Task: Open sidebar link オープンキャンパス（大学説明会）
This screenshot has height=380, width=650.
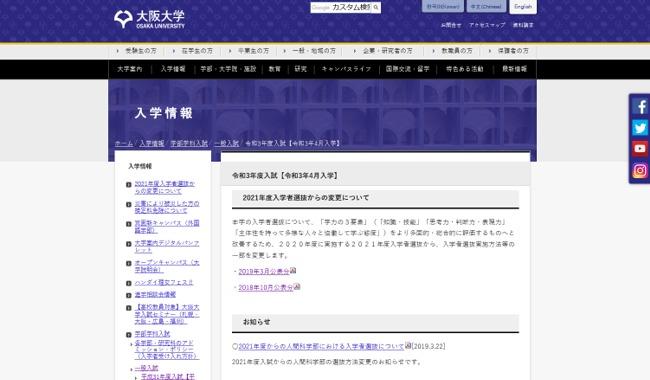Action: pos(167,266)
